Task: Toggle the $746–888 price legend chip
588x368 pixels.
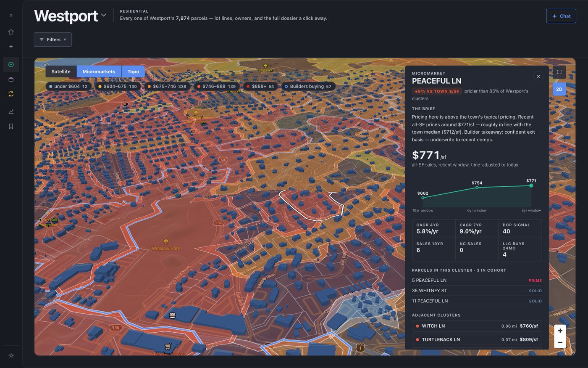Action: 216,87
